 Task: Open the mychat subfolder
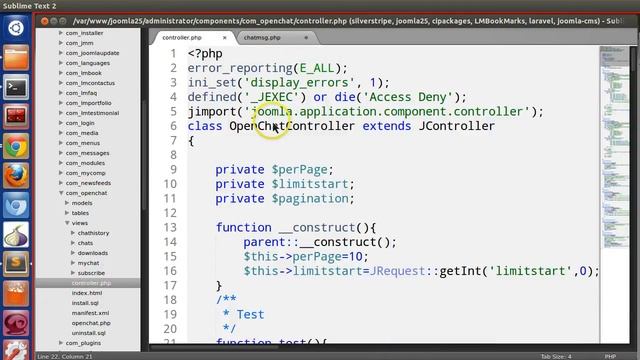click(x=88, y=263)
